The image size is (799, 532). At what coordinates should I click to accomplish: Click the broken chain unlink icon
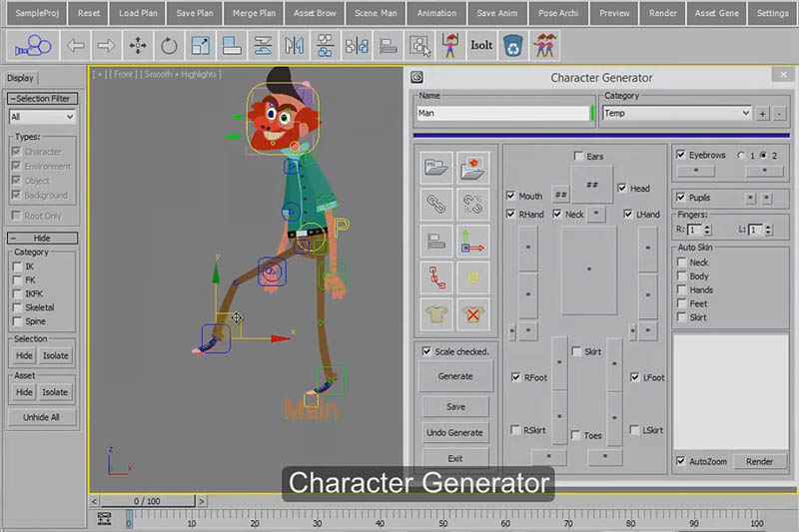point(472,204)
